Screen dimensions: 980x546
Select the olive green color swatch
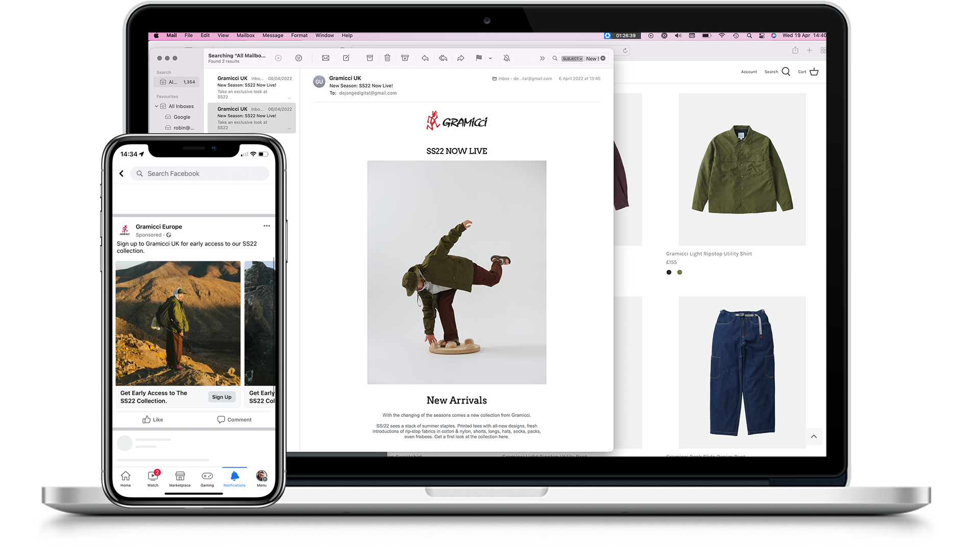click(x=679, y=272)
